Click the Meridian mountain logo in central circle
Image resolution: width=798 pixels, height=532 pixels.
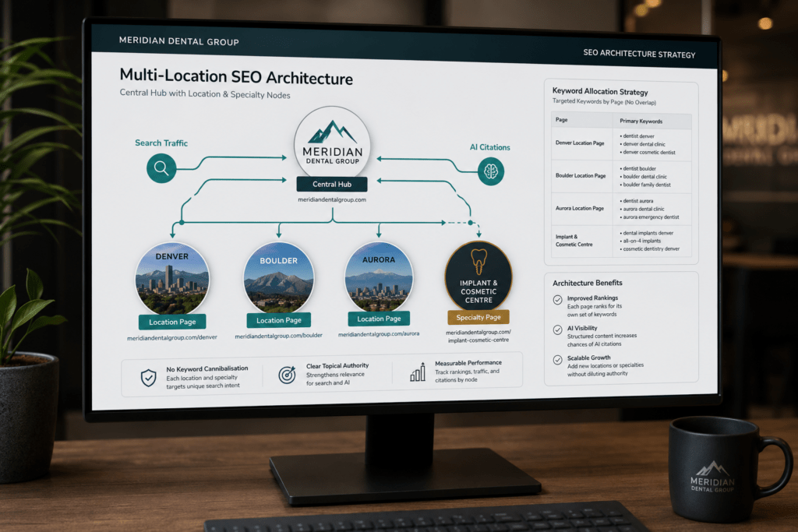(x=332, y=132)
